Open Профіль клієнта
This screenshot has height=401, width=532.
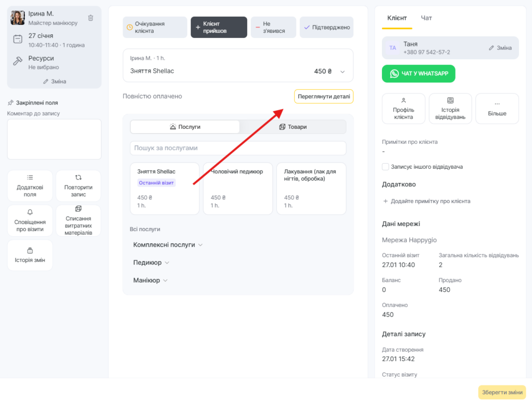[x=403, y=109]
